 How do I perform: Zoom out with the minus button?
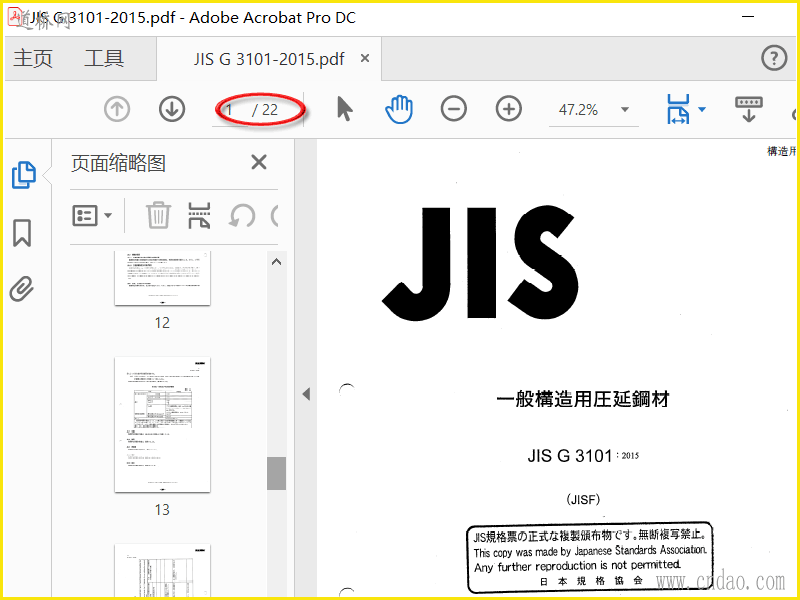coord(454,109)
